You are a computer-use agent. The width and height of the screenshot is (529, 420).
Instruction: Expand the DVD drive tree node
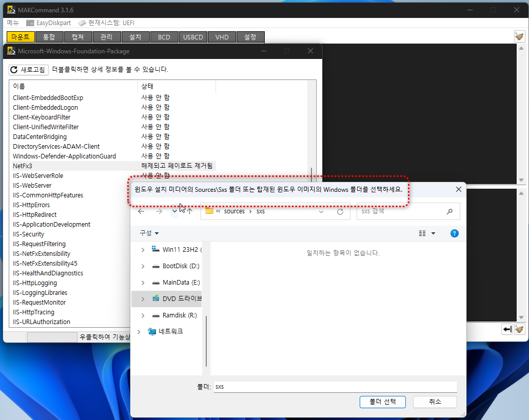coord(143,299)
